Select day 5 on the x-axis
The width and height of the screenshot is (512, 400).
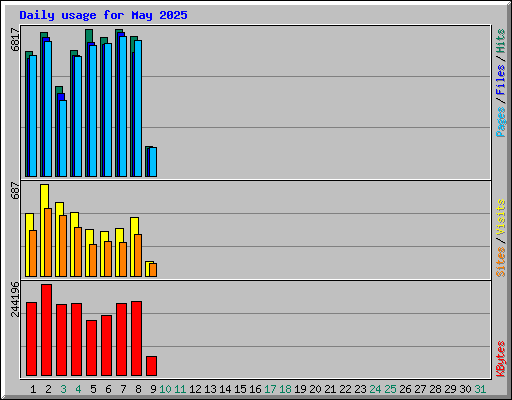pos(93,389)
